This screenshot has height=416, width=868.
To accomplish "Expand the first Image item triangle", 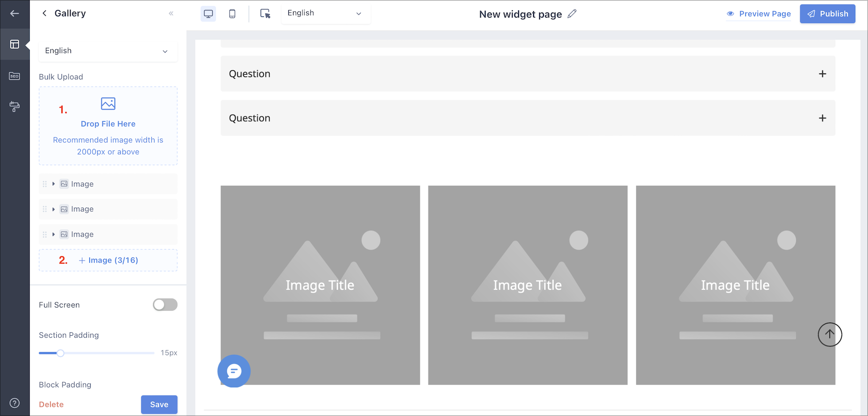I will pos(54,184).
